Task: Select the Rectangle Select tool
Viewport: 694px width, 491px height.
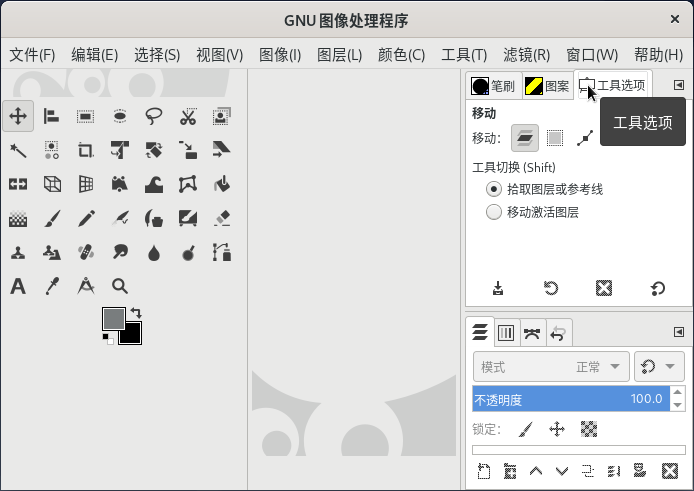Action: [x=85, y=116]
